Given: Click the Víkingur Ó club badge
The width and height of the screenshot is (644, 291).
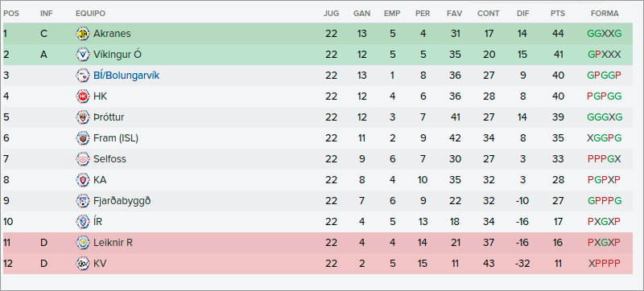Looking at the screenshot, I should pos(83,55).
